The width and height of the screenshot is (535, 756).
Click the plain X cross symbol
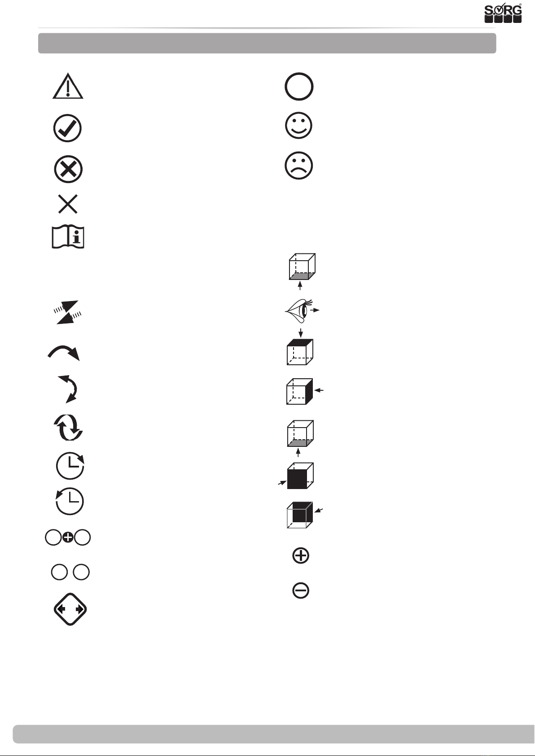(68, 204)
